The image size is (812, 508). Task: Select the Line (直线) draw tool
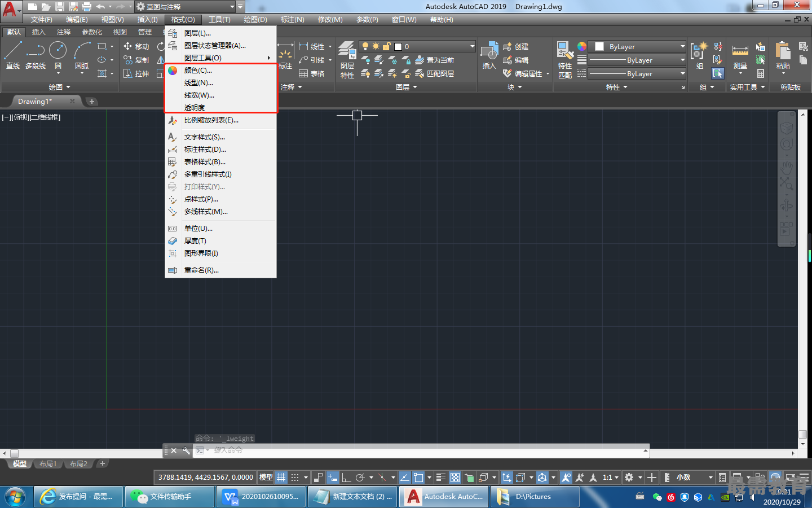coord(12,55)
